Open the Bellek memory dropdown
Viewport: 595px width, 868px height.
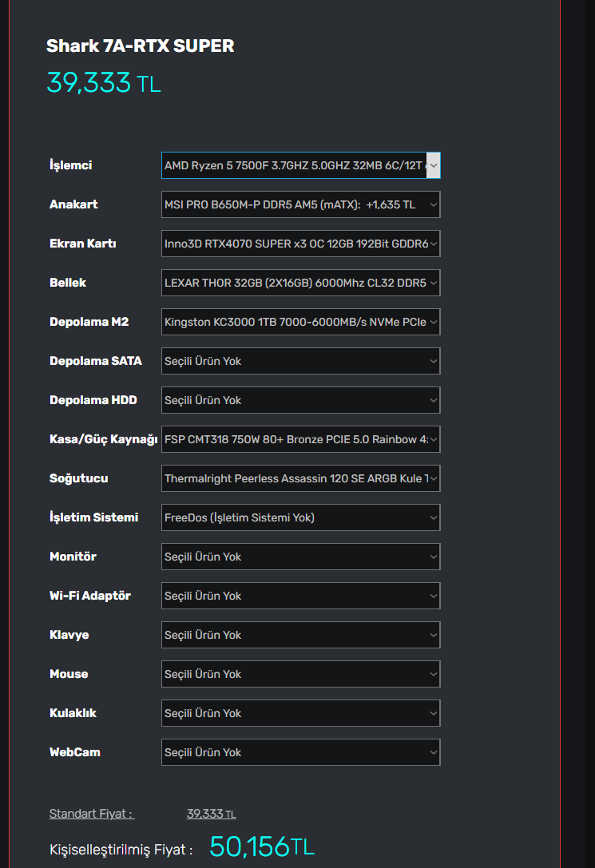coord(300,283)
